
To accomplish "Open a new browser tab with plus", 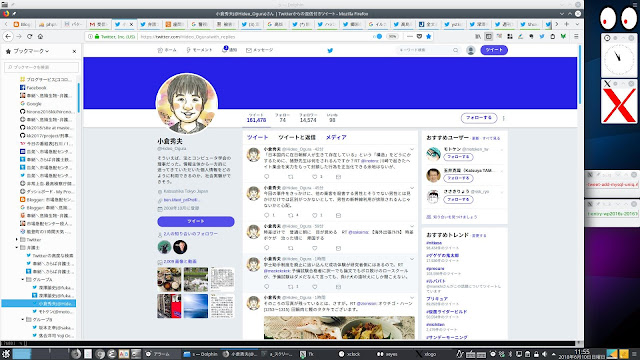I will pyautogui.click(x=567, y=24).
